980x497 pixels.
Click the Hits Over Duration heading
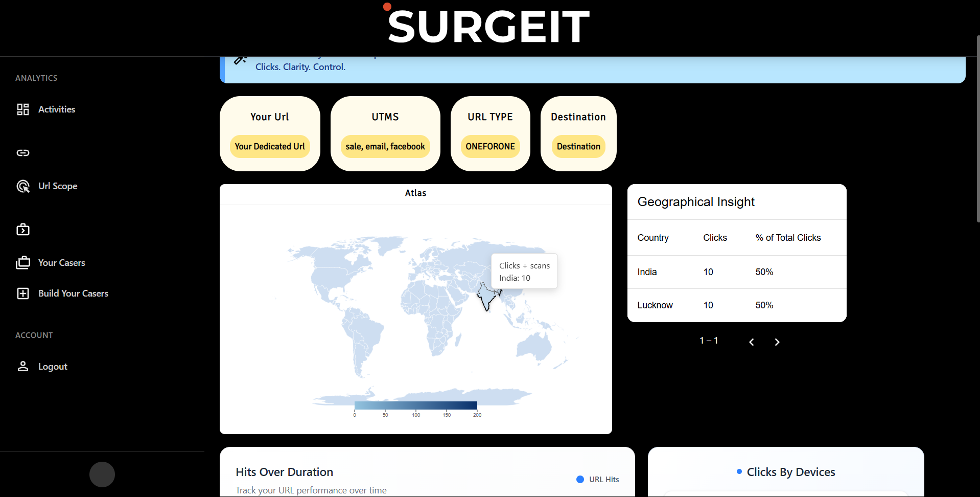pyautogui.click(x=285, y=472)
